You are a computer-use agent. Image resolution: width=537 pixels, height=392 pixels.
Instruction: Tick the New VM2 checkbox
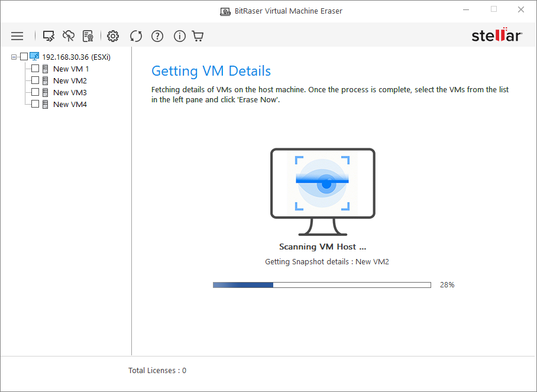point(35,80)
